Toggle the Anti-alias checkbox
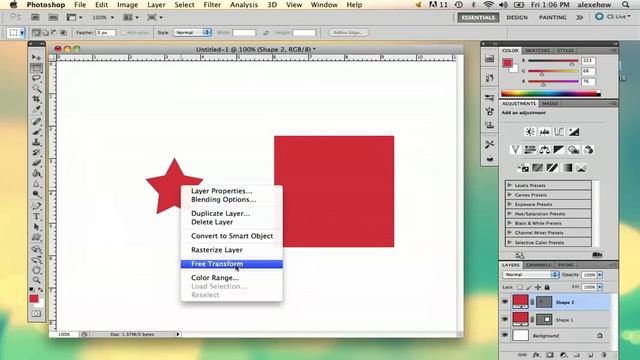Viewport: 640px width, 360px height. click(123, 33)
